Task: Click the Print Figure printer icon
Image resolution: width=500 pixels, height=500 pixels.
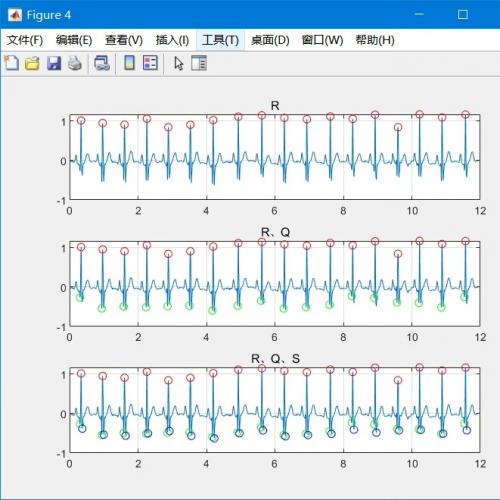Action: (75, 63)
